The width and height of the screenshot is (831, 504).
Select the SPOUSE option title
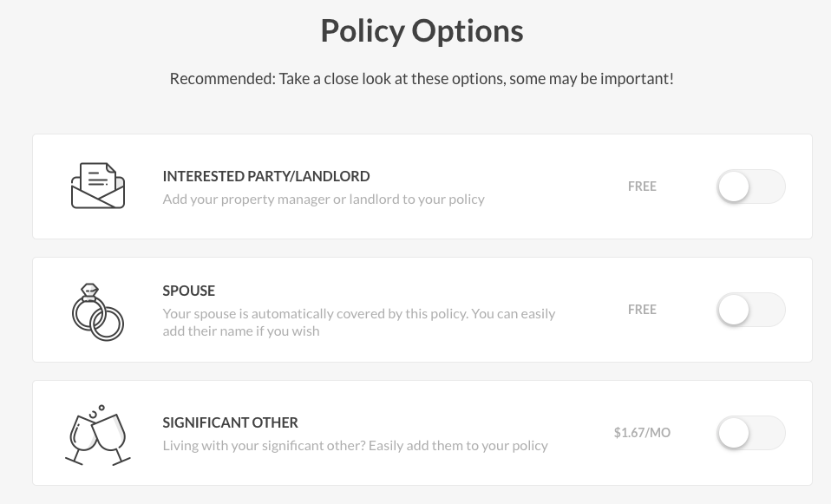pos(189,291)
